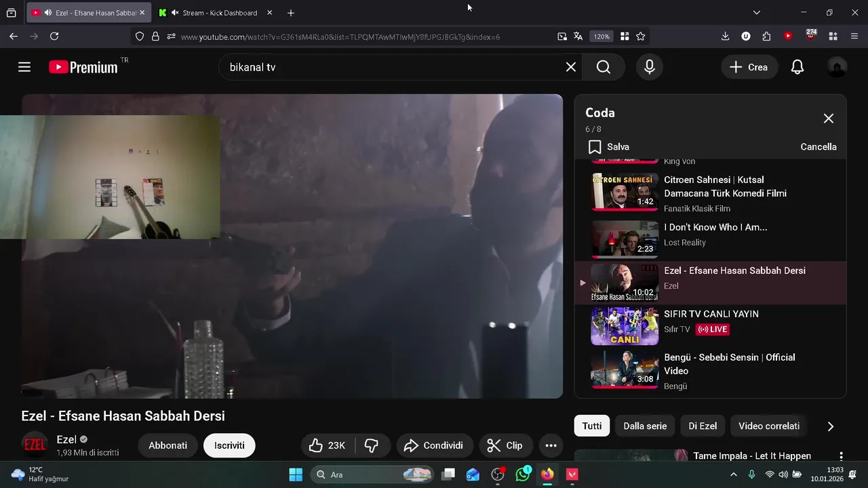Go back in browser history
Screen dimensions: 868x488
coord(14,37)
